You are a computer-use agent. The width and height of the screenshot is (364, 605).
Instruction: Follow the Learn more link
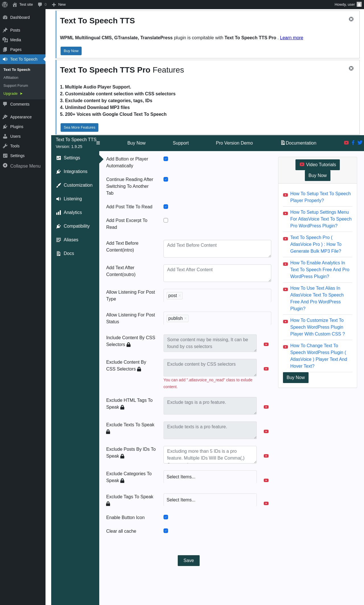(291, 38)
